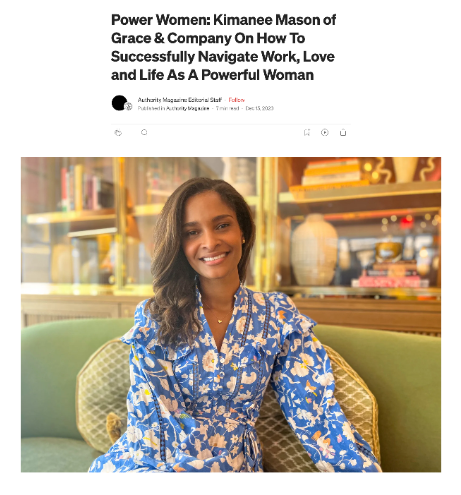Image resolution: width=461 pixels, height=495 pixels.
Task: Open the Authority Magazine publication link
Action: click(x=188, y=108)
